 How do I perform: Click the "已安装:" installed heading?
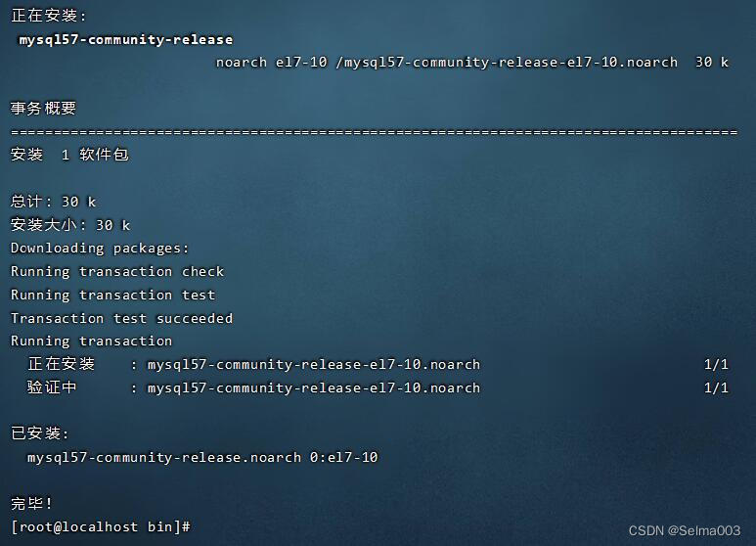coord(39,433)
